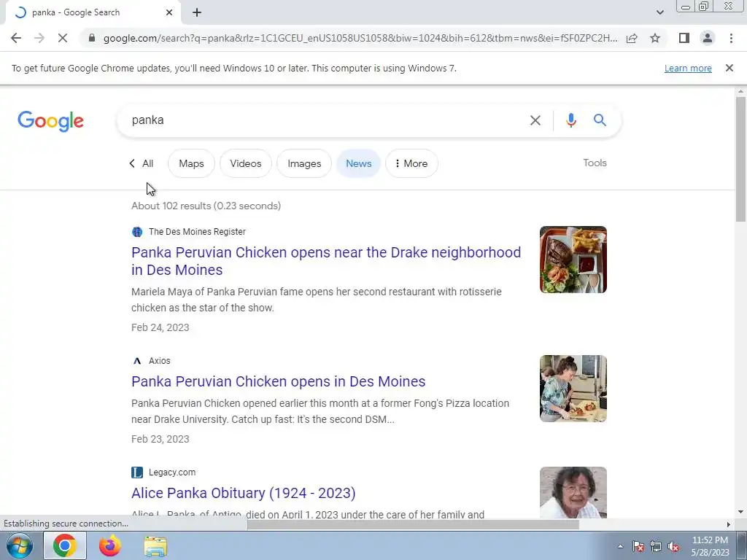Click the Legacy.com source label
The width and height of the screenshot is (747, 560).
(x=172, y=472)
